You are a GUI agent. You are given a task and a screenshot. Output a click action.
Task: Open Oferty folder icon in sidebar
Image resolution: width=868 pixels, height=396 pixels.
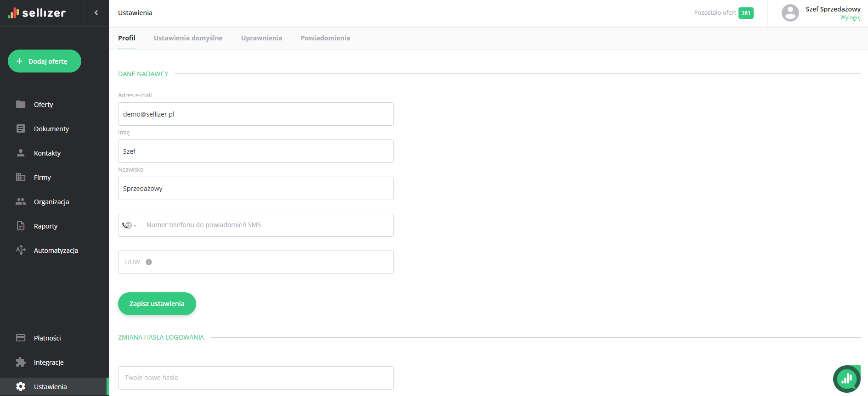[x=21, y=104]
